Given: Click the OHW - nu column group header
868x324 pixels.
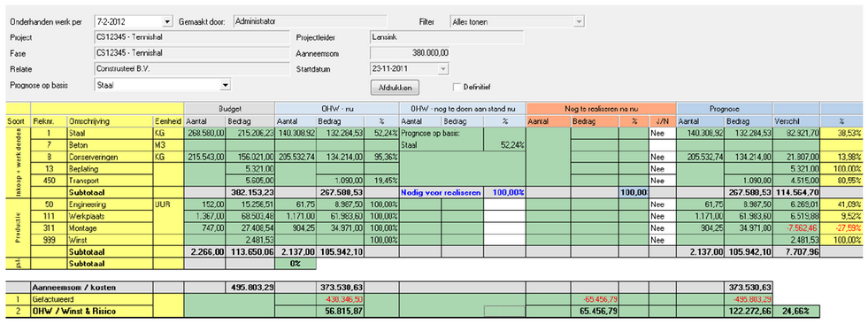Looking at the screenshot, I should pyautogui.click(x=336, y=109).
